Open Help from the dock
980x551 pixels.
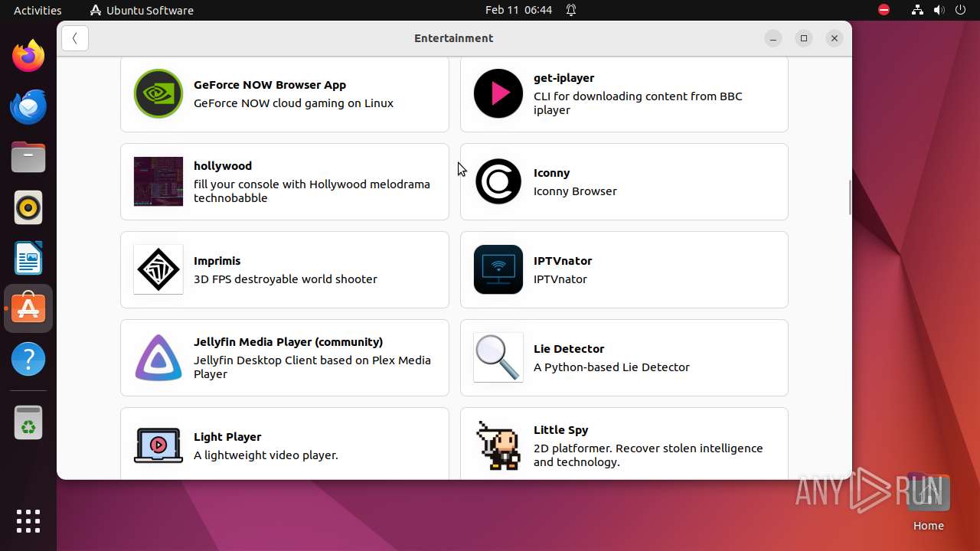click(28, 359)
